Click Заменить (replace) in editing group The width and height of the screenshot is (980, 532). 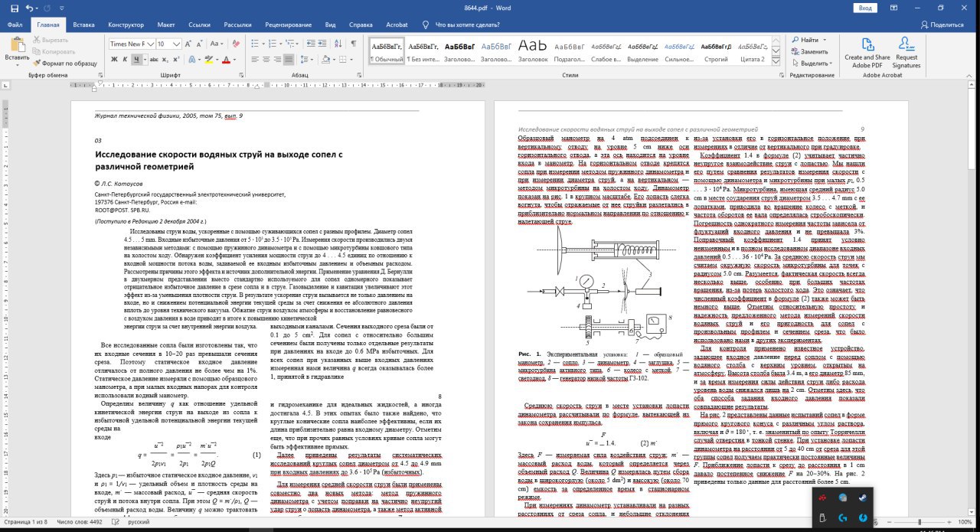[810, 51]
